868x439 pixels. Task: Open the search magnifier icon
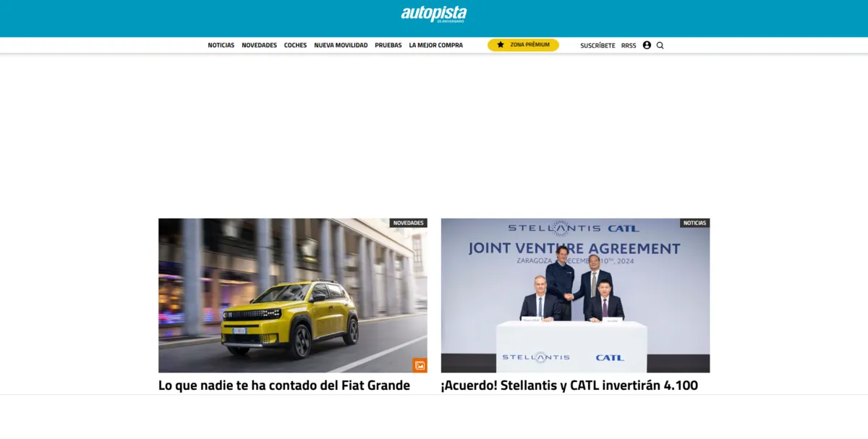pyautogui.click(x=660, y=45)
